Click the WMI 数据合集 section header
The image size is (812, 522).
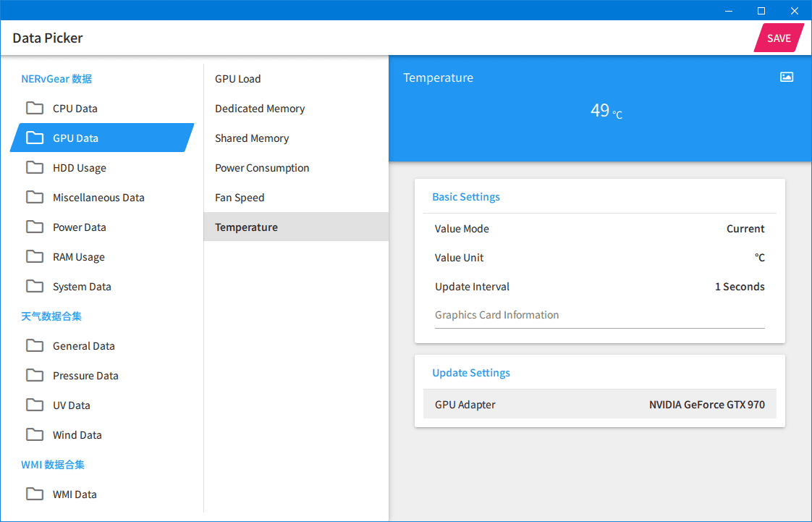[53, 465]
